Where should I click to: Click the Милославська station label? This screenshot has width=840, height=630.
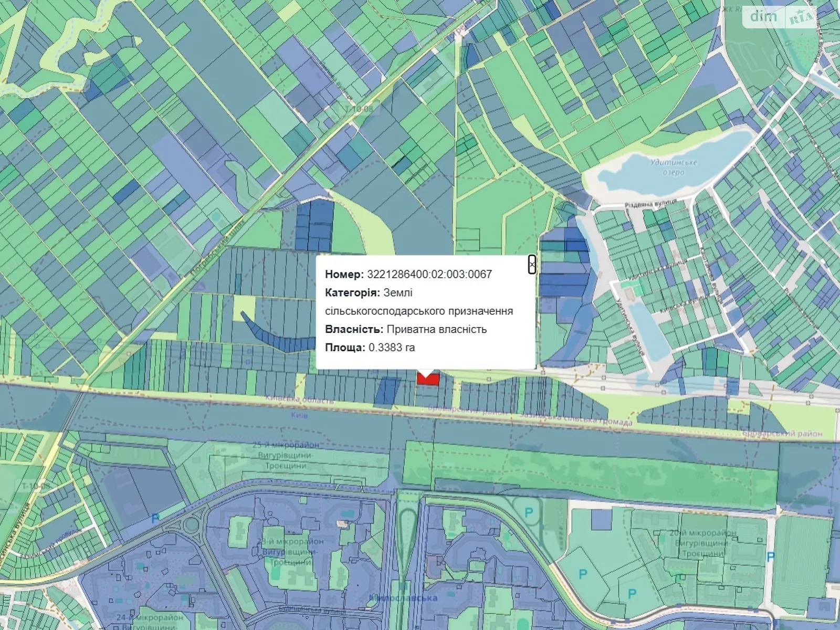pos(403,598)
